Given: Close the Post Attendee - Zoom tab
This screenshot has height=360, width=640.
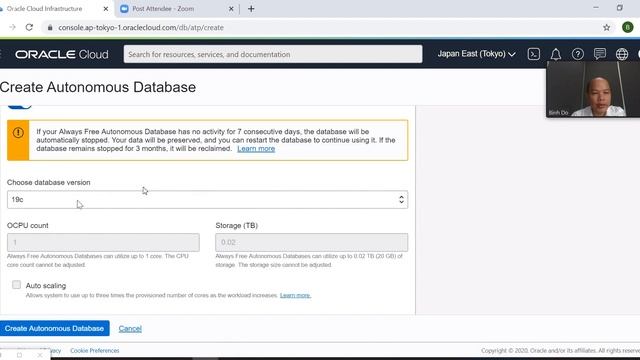Looking at the screenshot, I should point(231,9).
